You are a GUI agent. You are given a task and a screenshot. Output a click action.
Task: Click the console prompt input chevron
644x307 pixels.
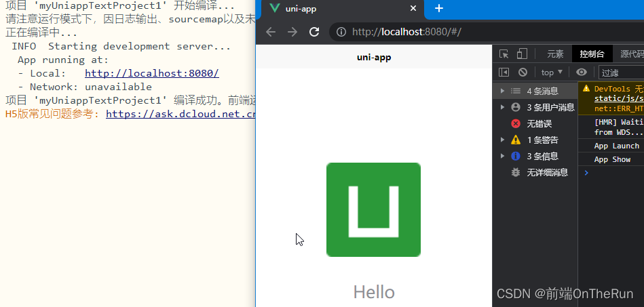click(586, 173)
